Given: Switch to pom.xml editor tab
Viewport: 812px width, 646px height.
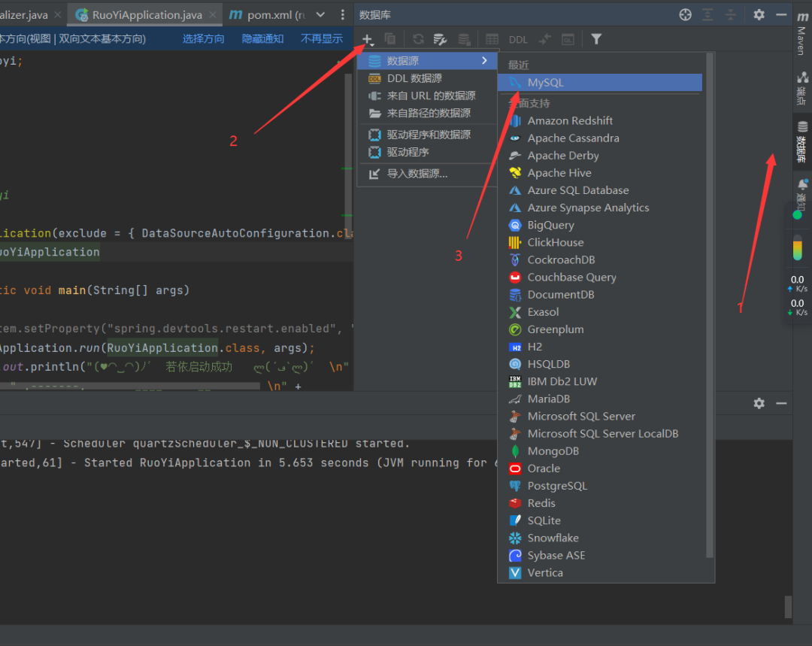Looking at the screenshot, I should (268, 15).
